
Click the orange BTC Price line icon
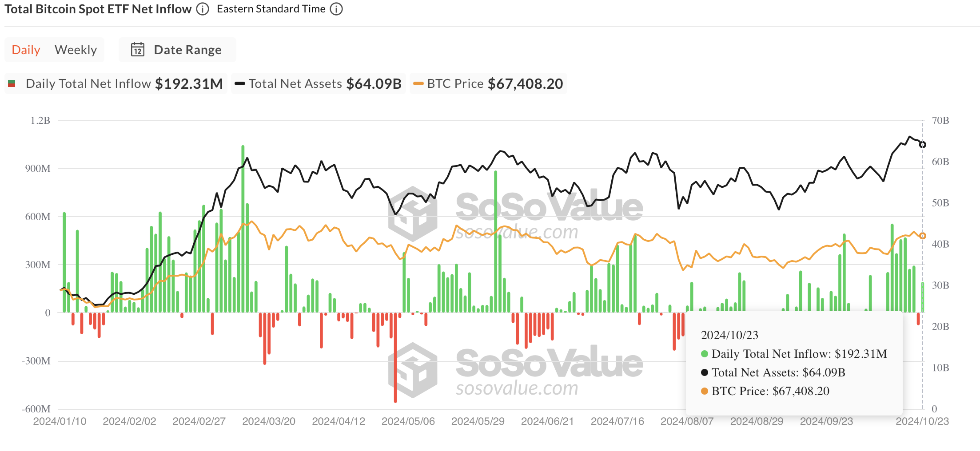pos(418,83)
